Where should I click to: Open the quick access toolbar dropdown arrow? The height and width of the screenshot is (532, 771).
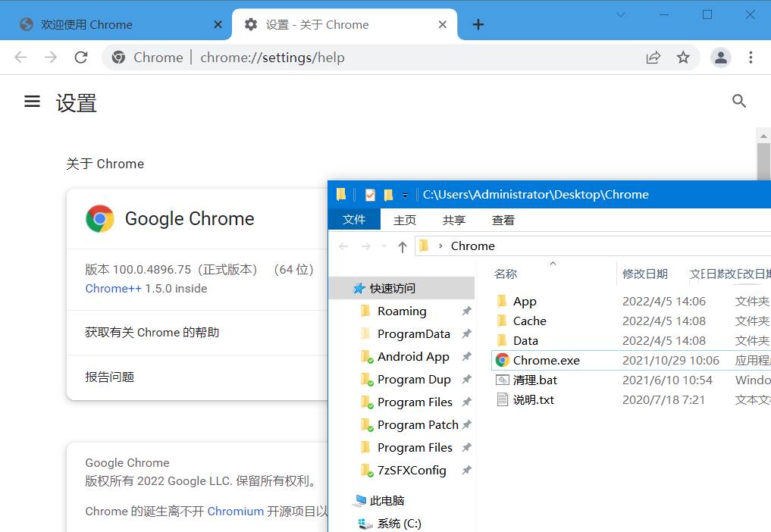coord(405,195)
